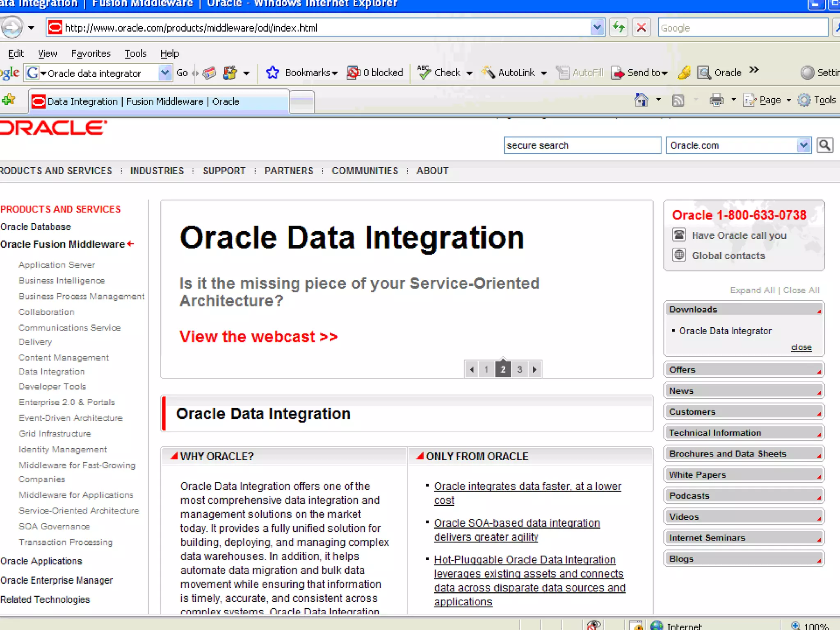This screenshot has height=630, width=840.
Task: Click the globe icon beside Global contacts
Action: [x=679, y=255]
